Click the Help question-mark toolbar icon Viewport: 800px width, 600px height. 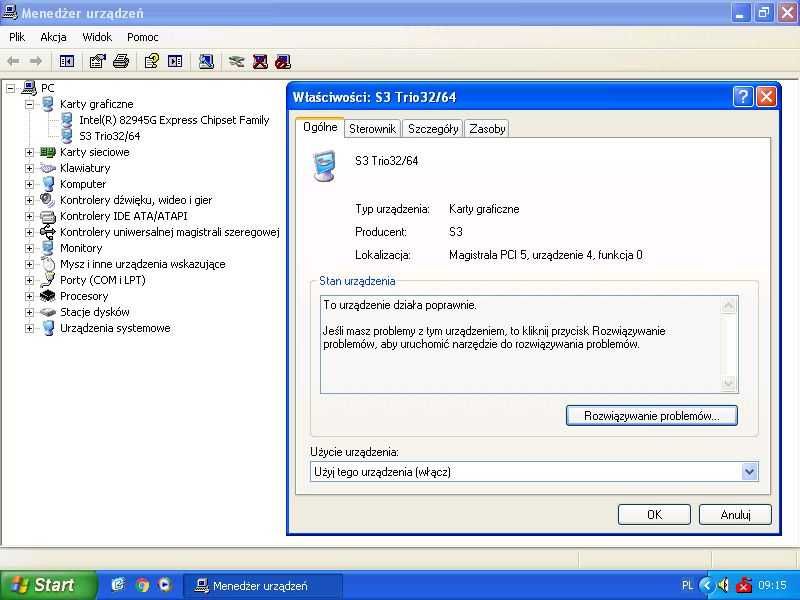click(x=152, y=62)
